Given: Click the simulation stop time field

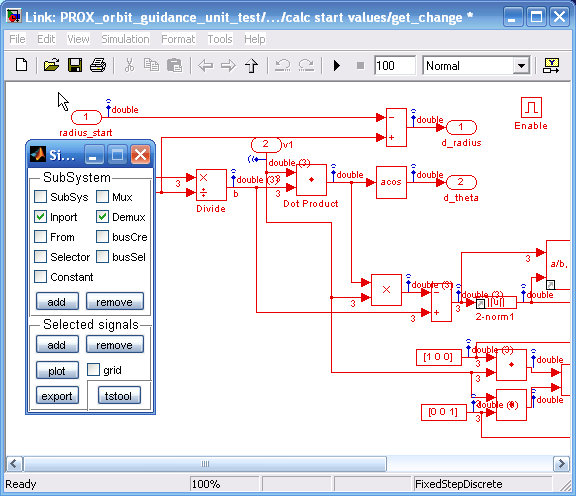Looking at the screenshot, I should point(395,66).
